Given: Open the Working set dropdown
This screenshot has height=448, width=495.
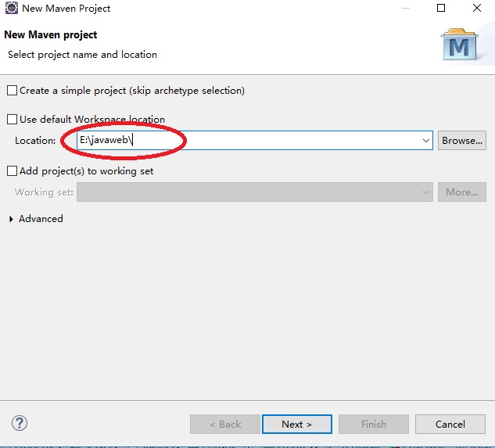Looking at the screenshot, I should point(255,192).
